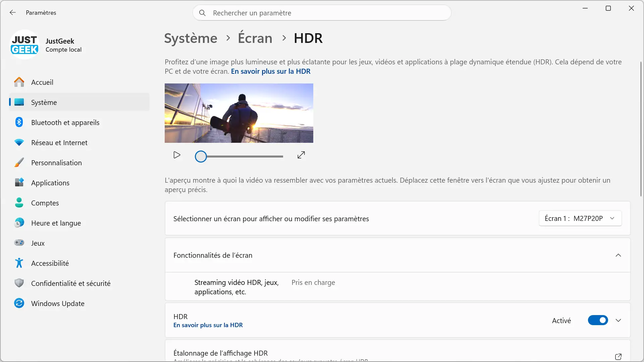This screenshot has height=362, width=644.
Task: Click the Personnalisation paintbrush icon
Action: point(19,163)
